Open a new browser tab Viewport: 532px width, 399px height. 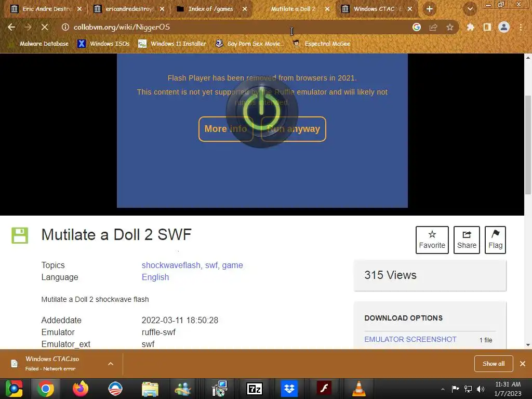[429, 9]
